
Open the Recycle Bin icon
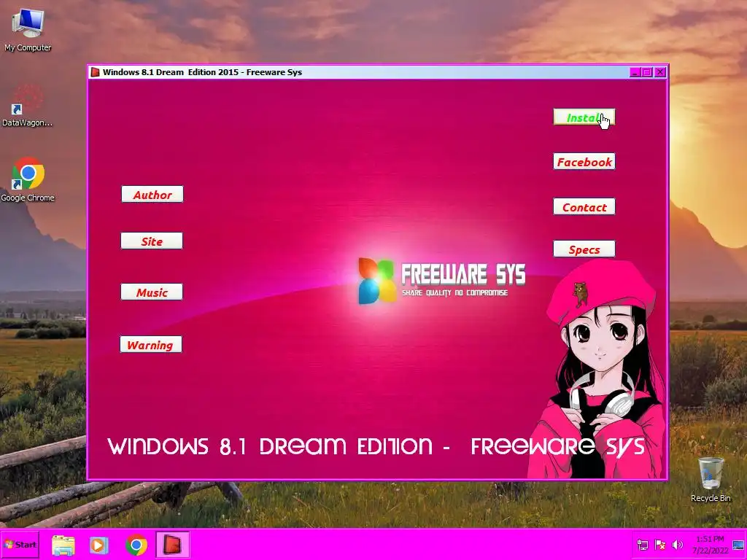point(711,479)
